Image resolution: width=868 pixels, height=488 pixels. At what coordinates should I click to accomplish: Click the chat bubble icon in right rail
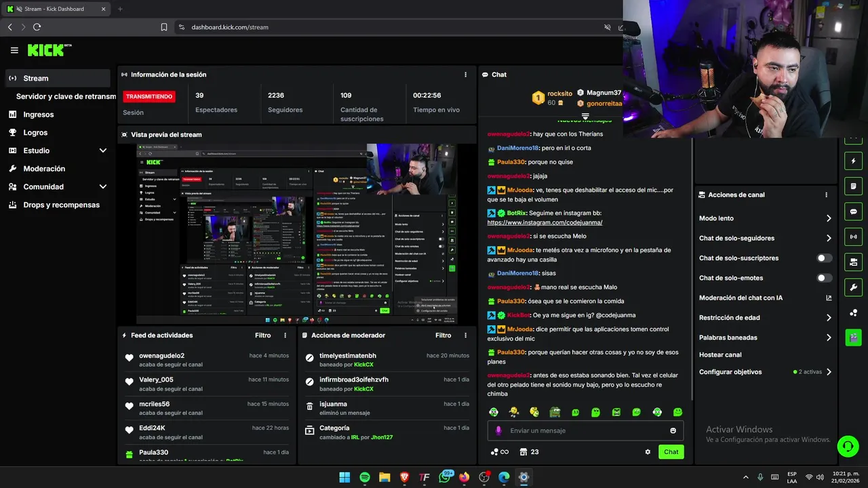853,211
